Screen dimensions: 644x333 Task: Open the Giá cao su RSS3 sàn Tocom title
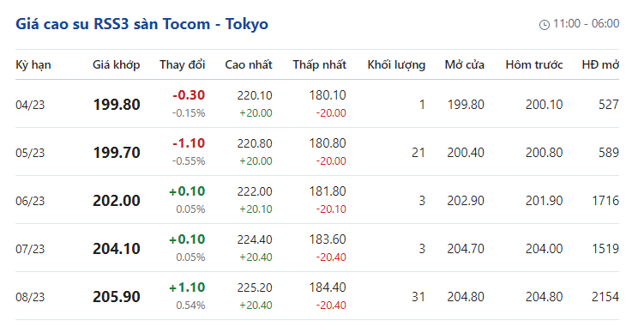[141, 24]
